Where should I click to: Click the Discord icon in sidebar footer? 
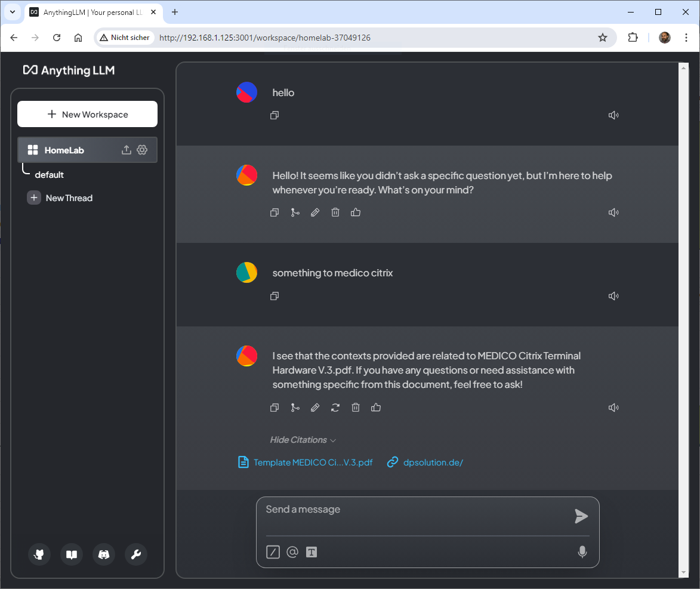104,554
